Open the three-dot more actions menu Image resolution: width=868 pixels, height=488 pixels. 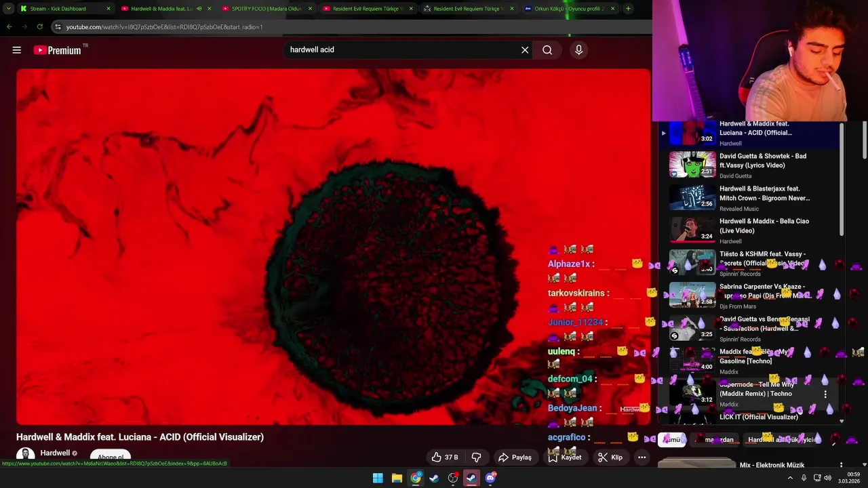[642, 457]
